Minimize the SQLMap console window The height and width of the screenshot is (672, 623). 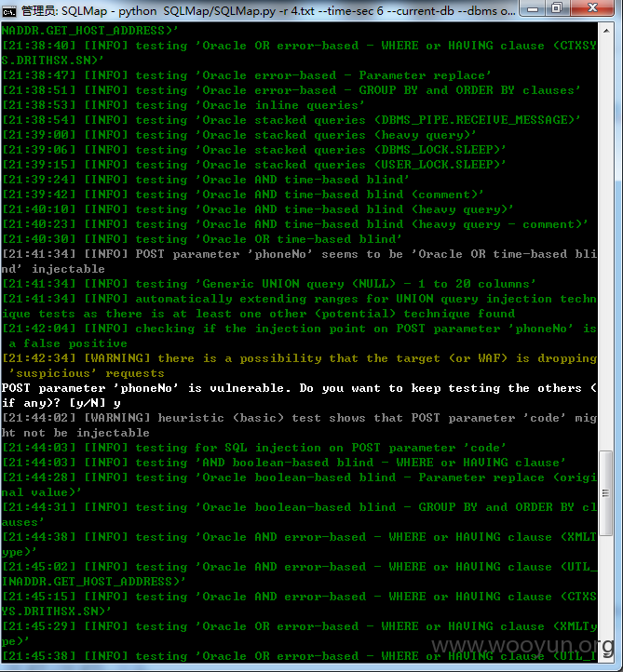533,9
